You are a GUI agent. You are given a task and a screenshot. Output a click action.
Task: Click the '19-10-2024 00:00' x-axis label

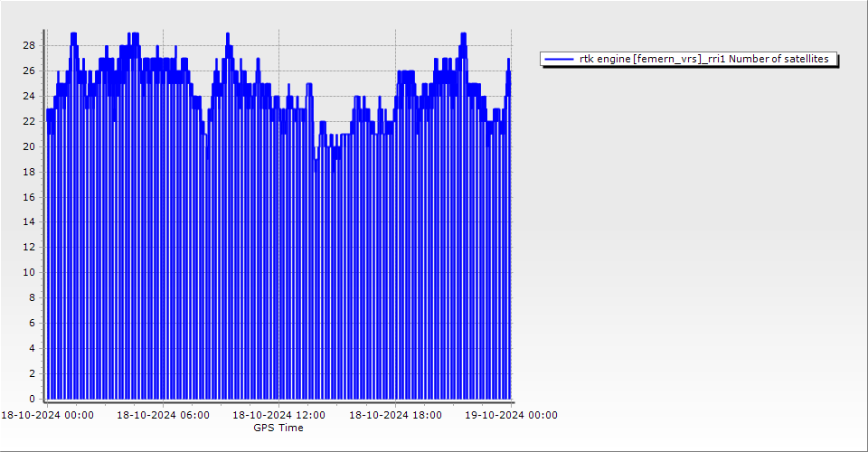point(511,415)
